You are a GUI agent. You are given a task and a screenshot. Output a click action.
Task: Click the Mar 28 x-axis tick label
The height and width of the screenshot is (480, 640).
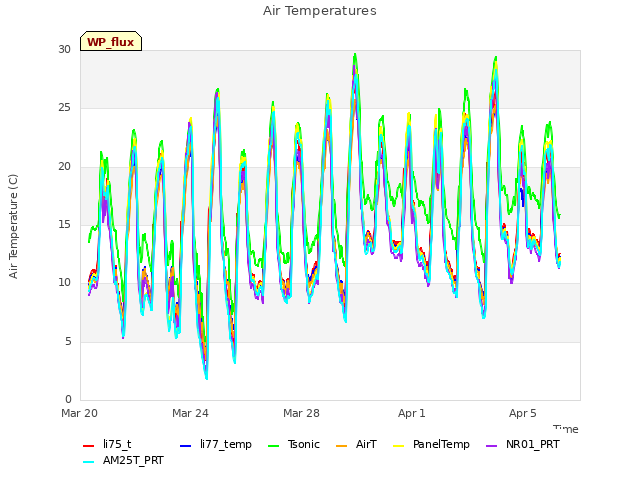(x=301, y=413)
